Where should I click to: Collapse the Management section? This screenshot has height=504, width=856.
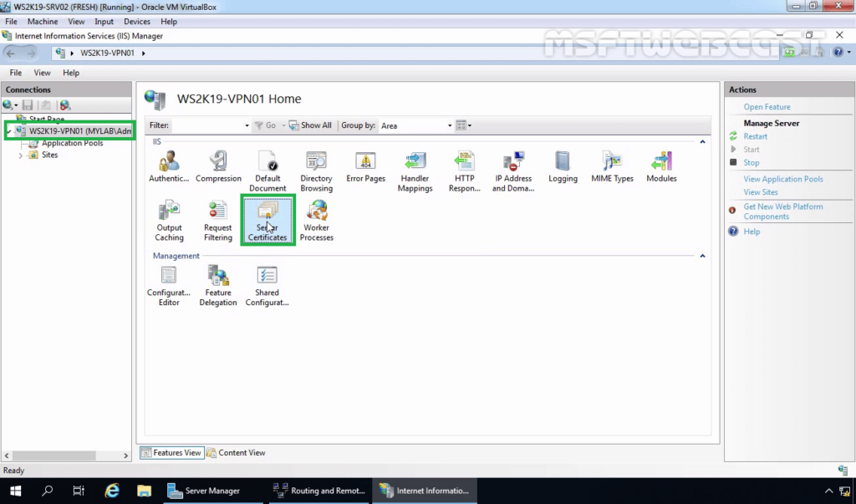pyautogui.click(x=702, y=256)
